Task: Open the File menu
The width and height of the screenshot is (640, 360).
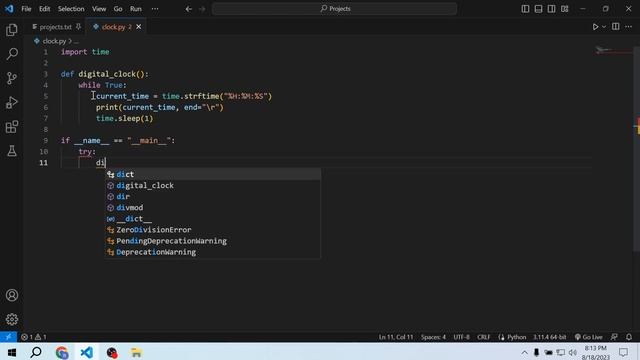Action: pos(26,9)
